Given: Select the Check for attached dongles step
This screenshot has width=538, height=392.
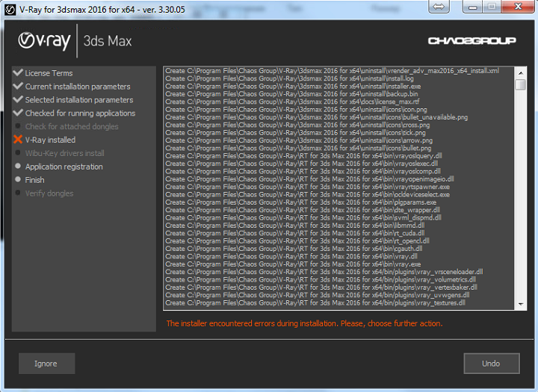Looking at the screenshot, I should pos(72,126).
